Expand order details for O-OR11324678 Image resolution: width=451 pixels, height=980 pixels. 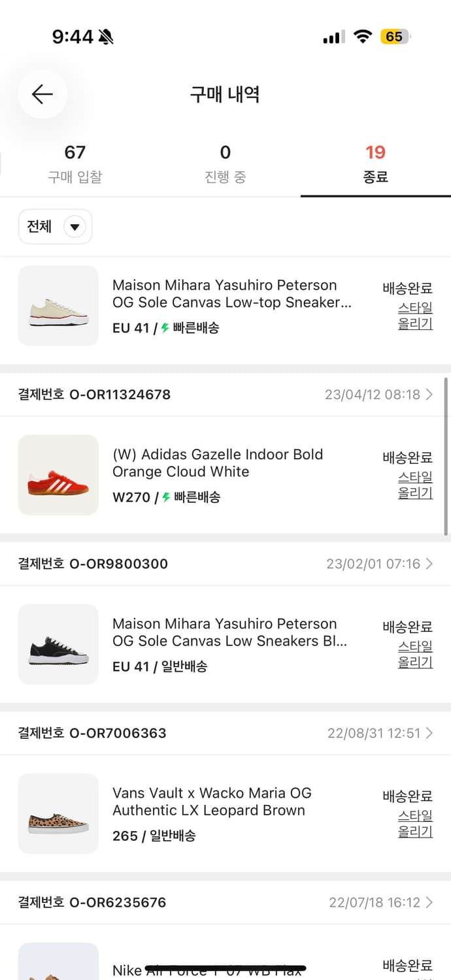(428, 394)
